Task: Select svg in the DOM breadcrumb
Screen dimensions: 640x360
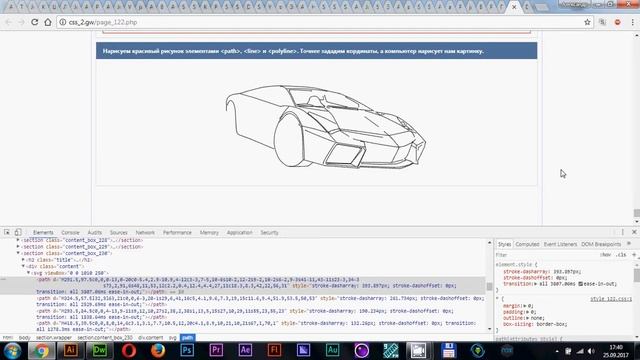Action: (173, 338)
